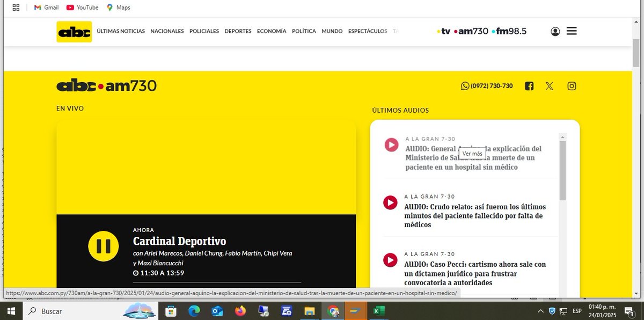Viewport: 644px width, 320px height.
Task: Click the abc am730 station logo
Action: [106, 85]
